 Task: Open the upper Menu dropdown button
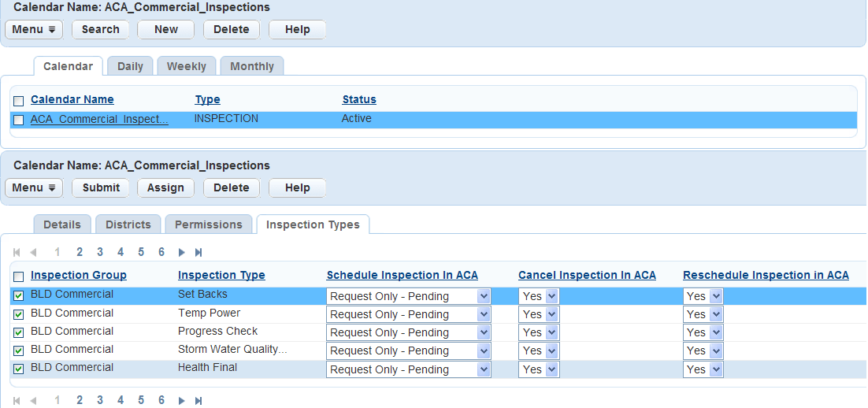(34, 29)
